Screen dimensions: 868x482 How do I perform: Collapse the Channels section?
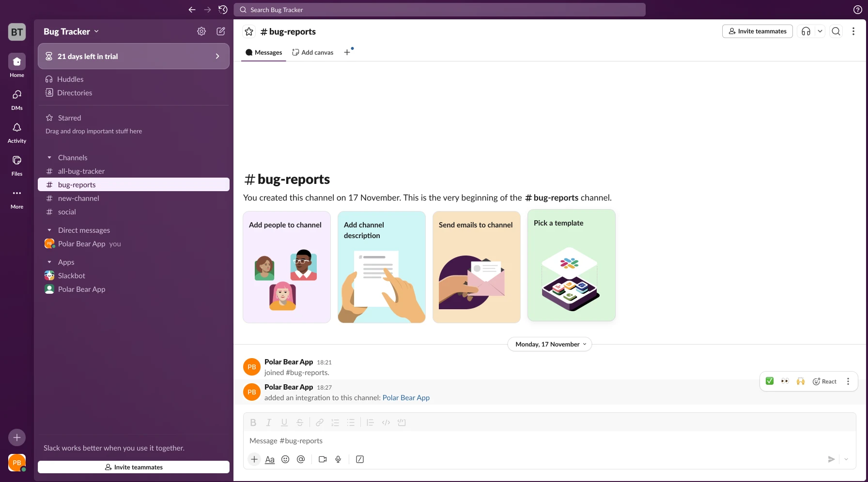(x=49, y=158)
